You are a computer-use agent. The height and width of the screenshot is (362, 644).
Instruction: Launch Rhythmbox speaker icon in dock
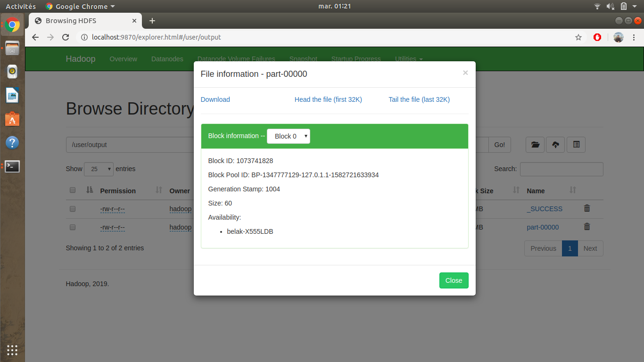click(x=12, y=72)
